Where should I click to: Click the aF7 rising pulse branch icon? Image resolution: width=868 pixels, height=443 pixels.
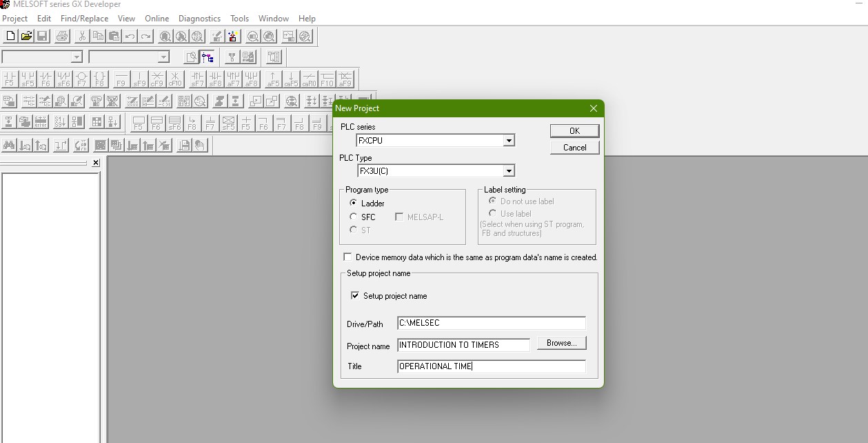click(234, 79)
